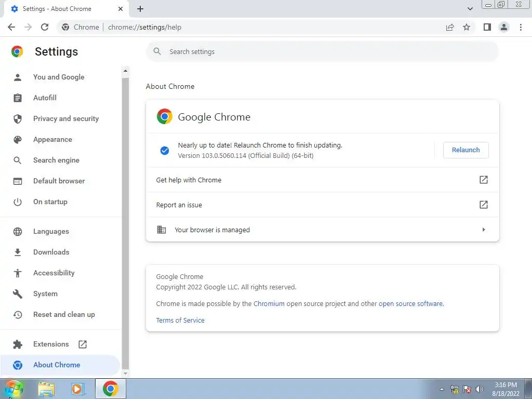Open the open source software link
The height and width of the screenshot is (399, 532).
[410, 303]
